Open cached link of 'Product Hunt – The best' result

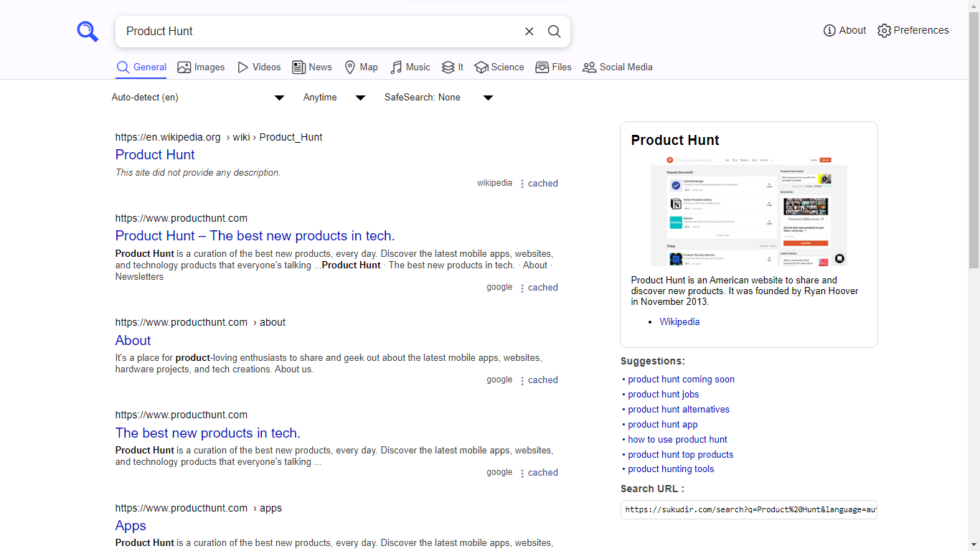pos(543,287)
